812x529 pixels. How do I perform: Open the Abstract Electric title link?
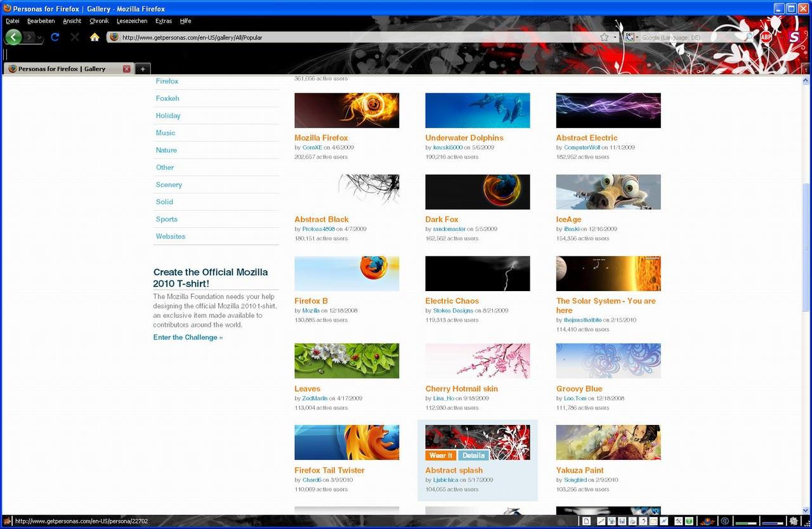587,138
